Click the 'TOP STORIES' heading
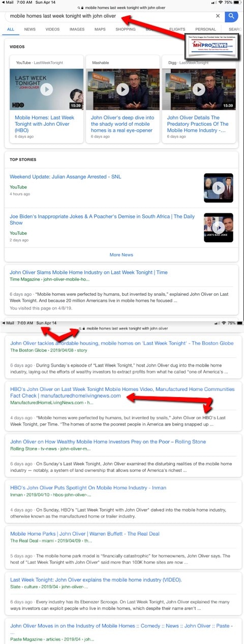Image resolution: width=244 pixels, height=644 pixels. (x=23, y=159)
